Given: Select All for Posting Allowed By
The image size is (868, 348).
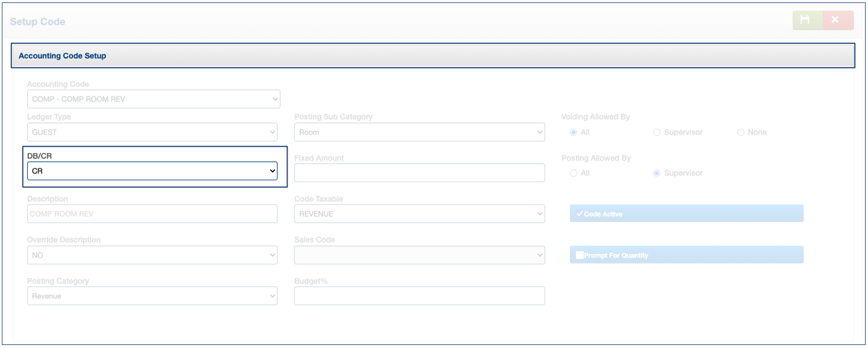Looking at the screenshot, I should click(574, 173).
